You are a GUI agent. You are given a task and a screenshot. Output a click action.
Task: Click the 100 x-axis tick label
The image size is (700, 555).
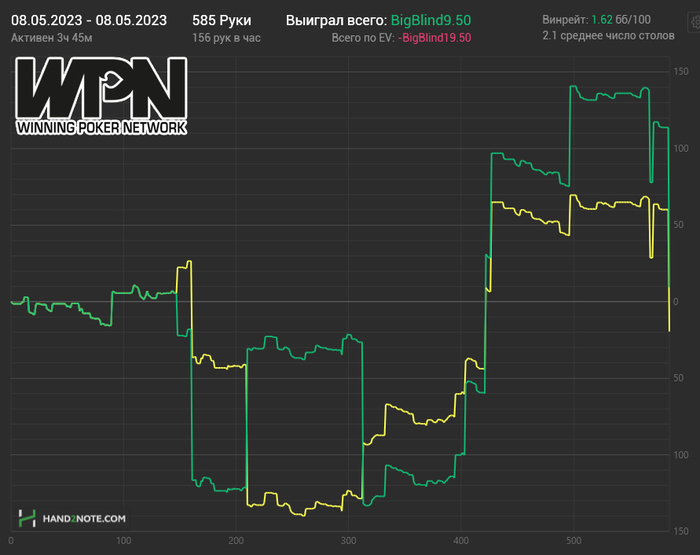click(x=124, y=541)
